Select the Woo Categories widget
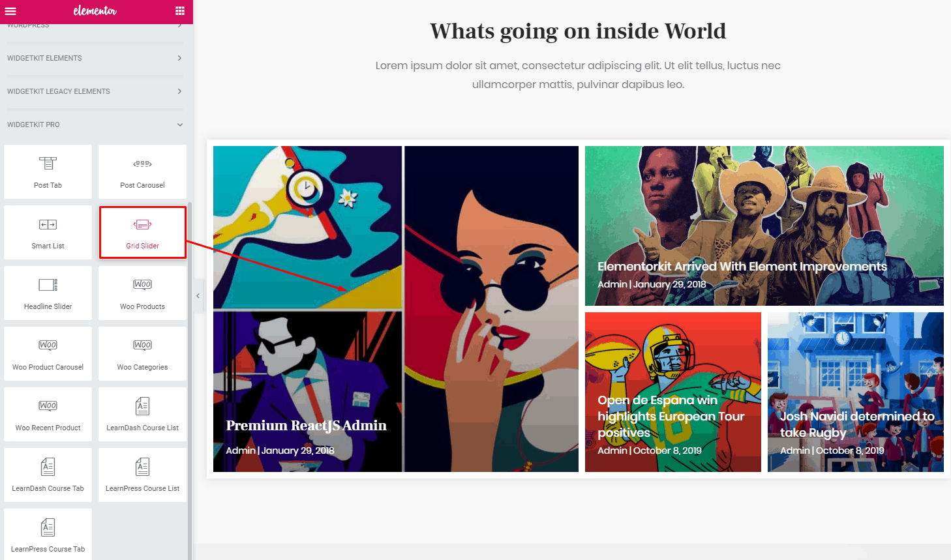 142,354
